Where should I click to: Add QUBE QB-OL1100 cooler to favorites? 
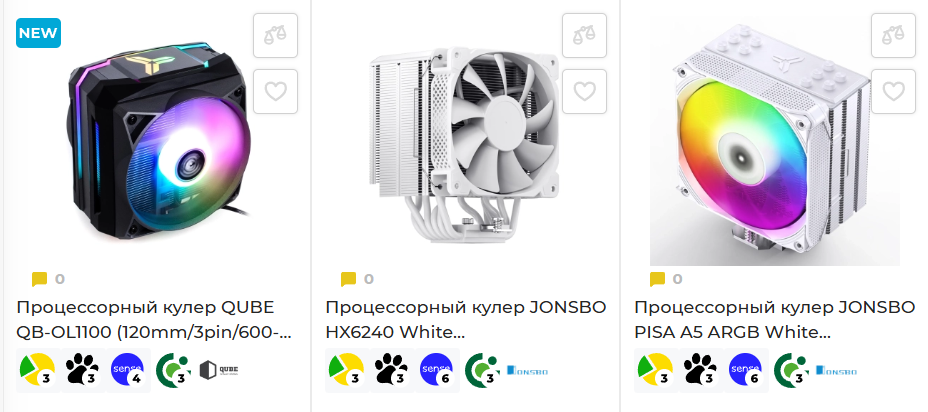pos(275,91)
